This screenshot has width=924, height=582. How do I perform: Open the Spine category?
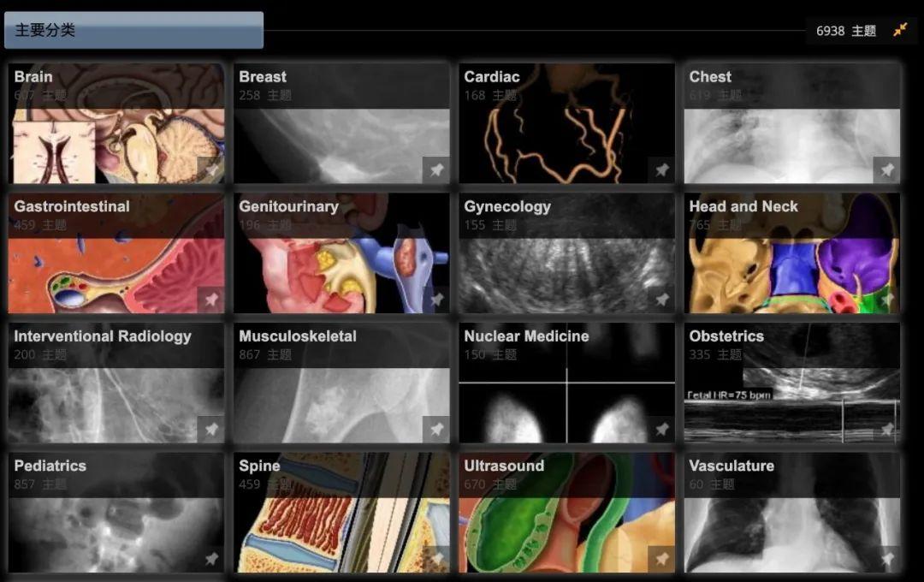(x=341, y=513)
